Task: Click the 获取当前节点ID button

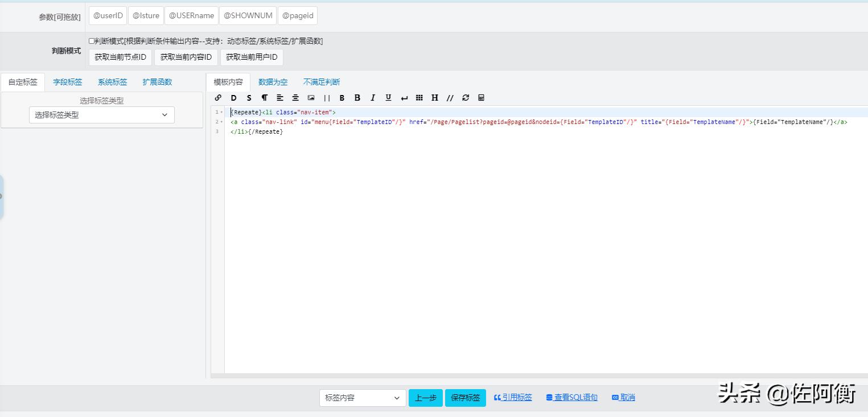Action: (120, 57)
